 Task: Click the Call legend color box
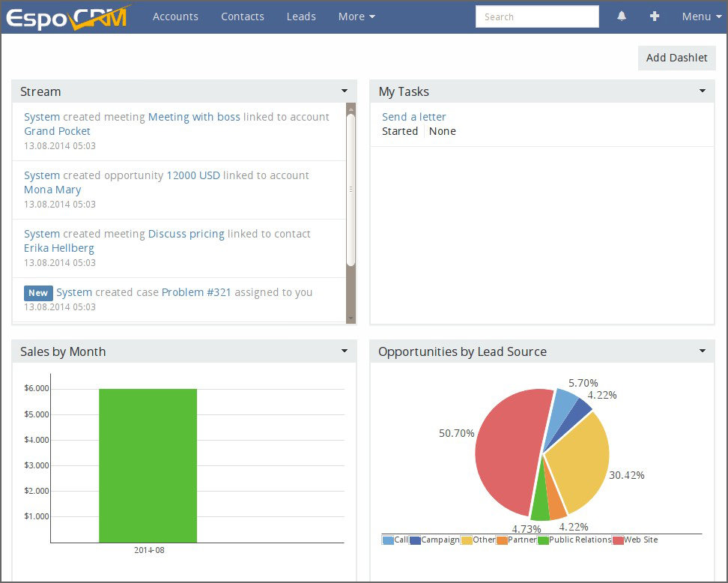(x=388, y=540)
